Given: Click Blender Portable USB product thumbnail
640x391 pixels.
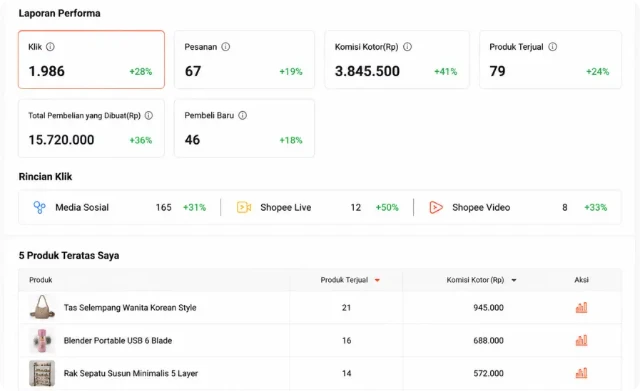Looking at the screenshot, I should pyautogui.click(x=42, y=340).
